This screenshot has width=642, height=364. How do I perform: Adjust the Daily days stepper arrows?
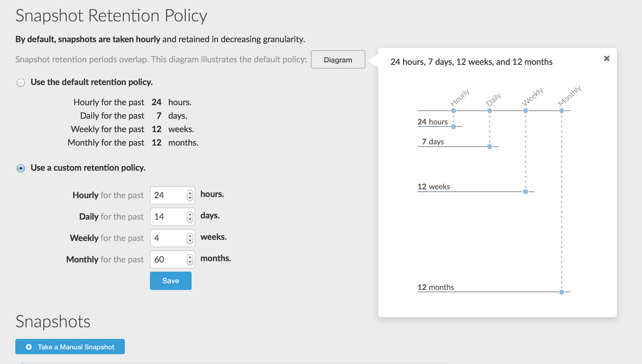tap(190, 217)
